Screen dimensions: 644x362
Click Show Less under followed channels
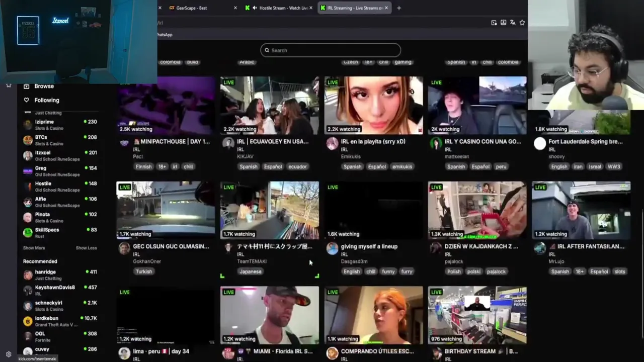pyautogui.click(x=86, y=248)
